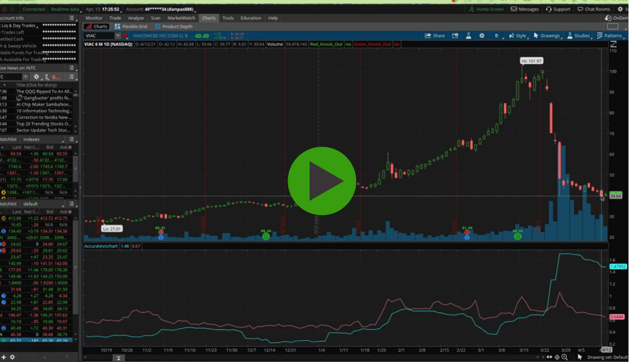644x362 pixels.
Task: Open the Style dropdown
Action: pos(518,36)
